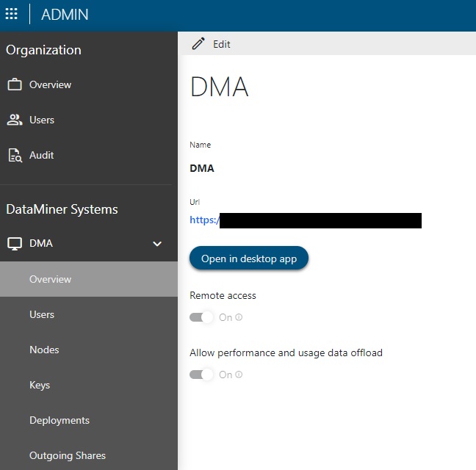Click the Name field label
This screenshot has height=470, width=476.
(200, 145)
